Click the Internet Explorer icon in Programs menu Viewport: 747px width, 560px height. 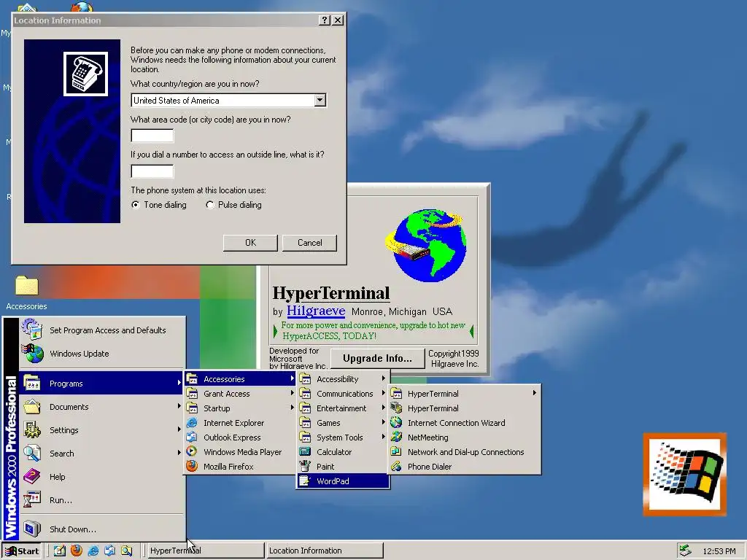tap(192, 422)
